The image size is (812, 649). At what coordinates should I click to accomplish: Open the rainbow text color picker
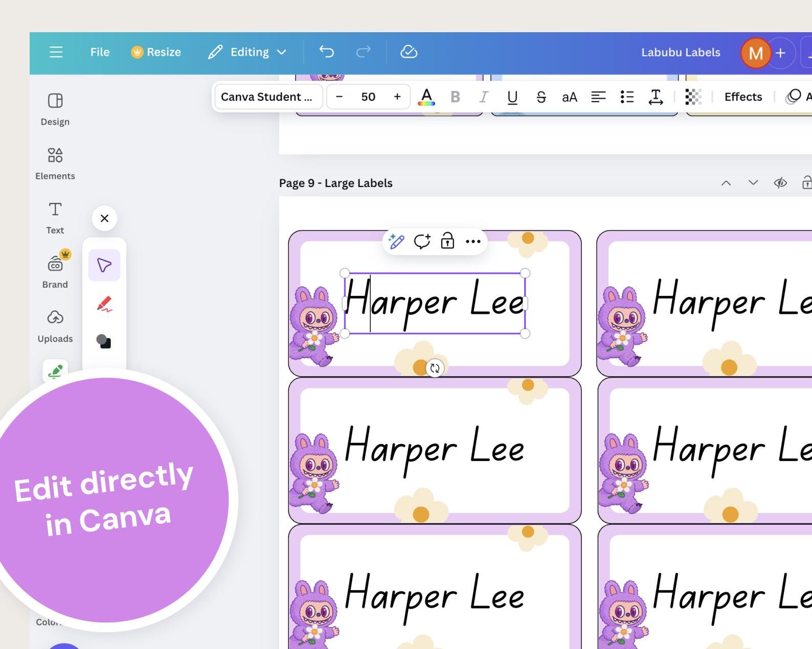[426, 97]
